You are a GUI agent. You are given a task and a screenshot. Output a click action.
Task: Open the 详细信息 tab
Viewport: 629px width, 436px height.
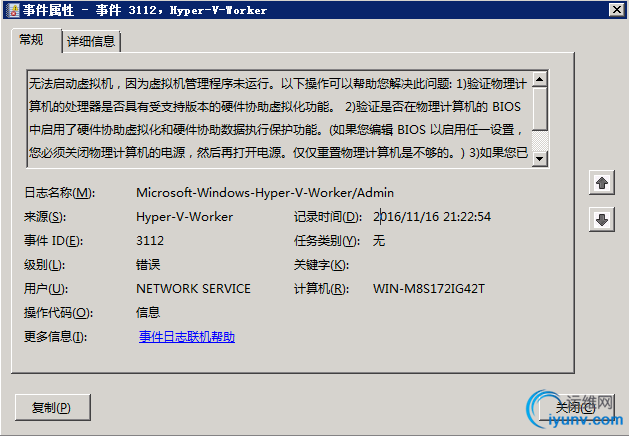pyautogui.click(x=91, y=41)
